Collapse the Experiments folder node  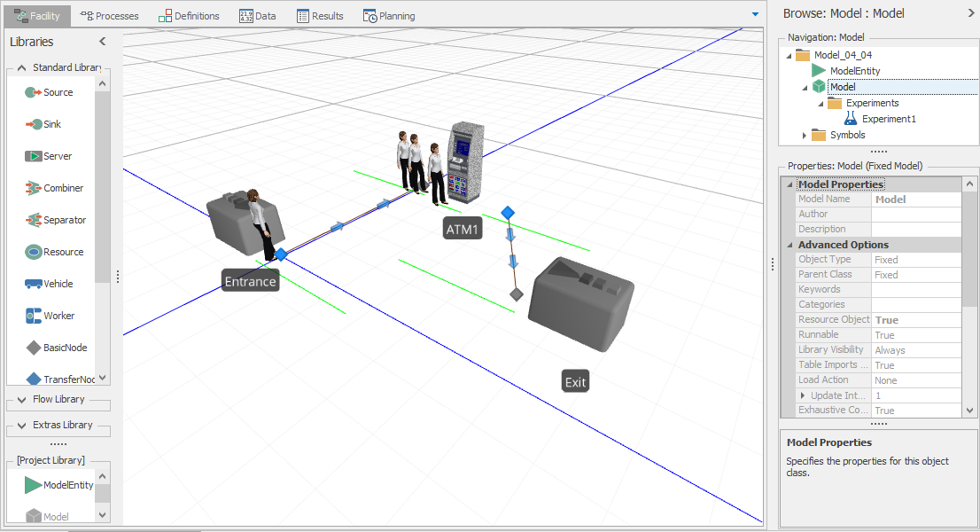tap(821, 104)
